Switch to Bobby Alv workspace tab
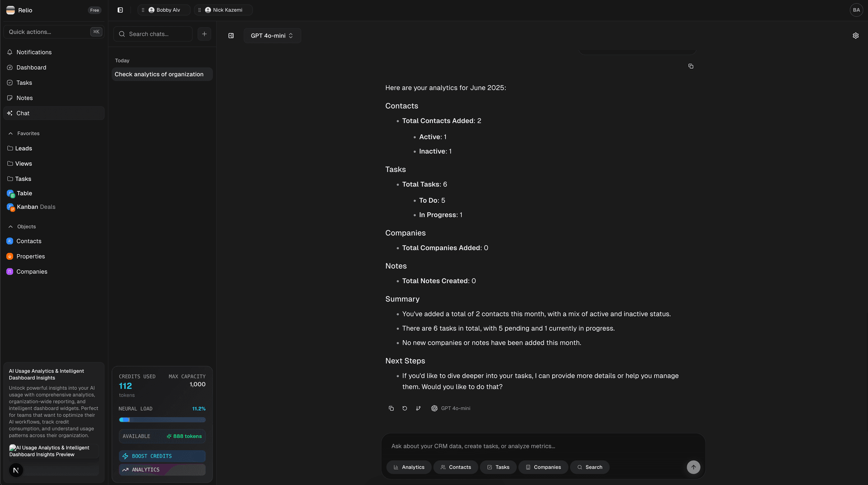This screenshot has height=485, width=868. pos(164,10)
